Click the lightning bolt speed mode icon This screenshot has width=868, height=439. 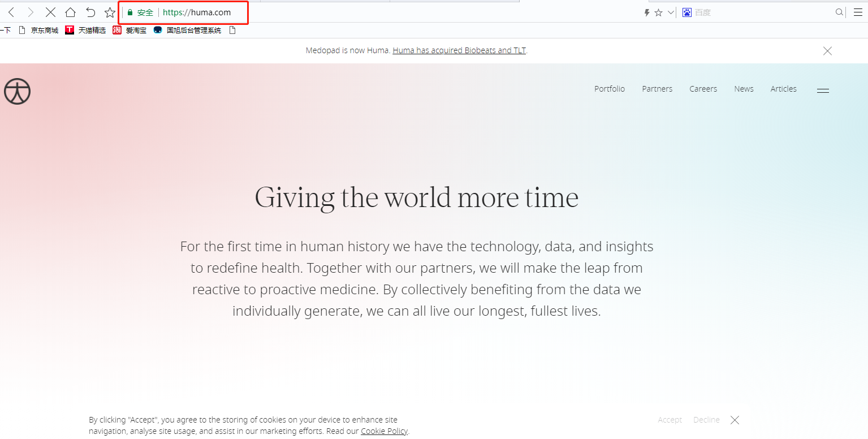pyautogui.click(x=647, y=12)
